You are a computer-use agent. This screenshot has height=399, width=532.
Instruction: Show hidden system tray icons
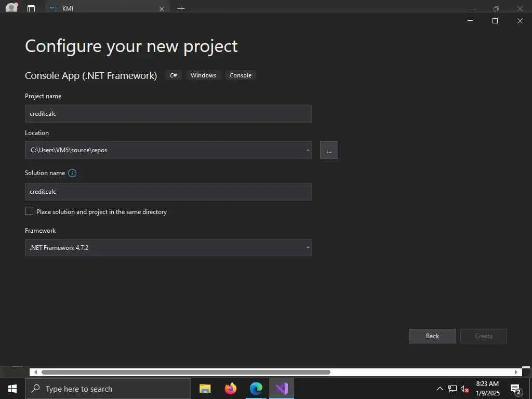coord(440,389)
